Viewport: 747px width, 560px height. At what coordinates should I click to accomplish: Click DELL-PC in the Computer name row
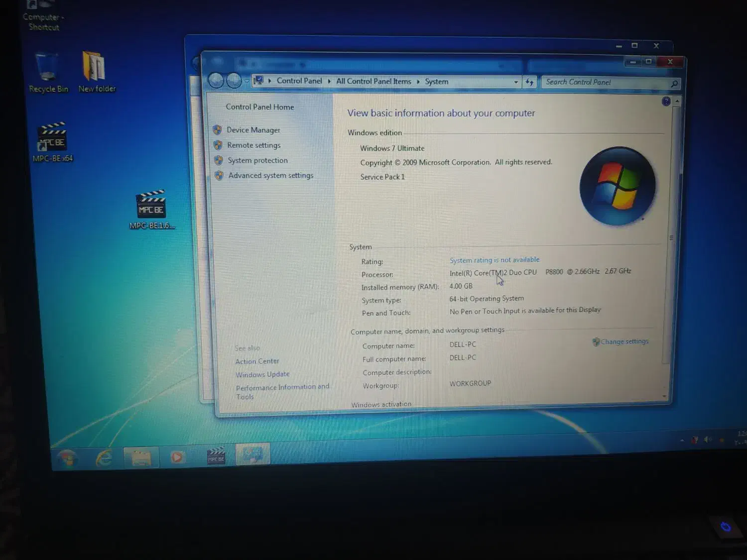tap(463, 344)
